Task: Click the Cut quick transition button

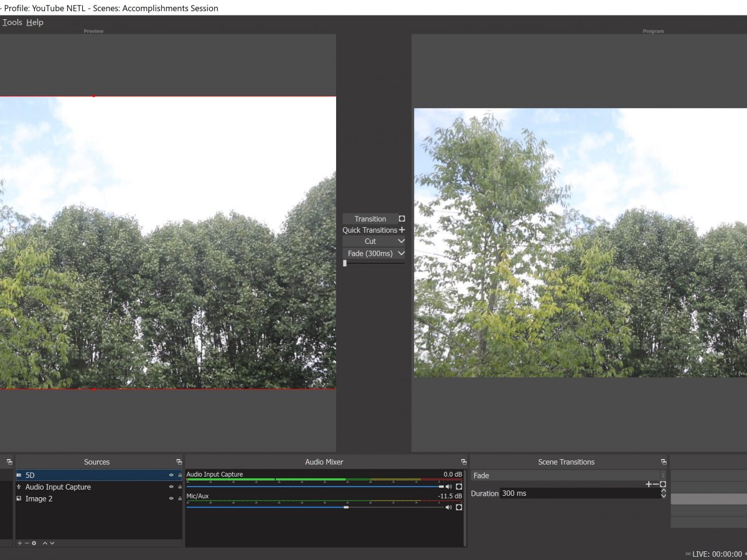Action: tap(370, 241)
